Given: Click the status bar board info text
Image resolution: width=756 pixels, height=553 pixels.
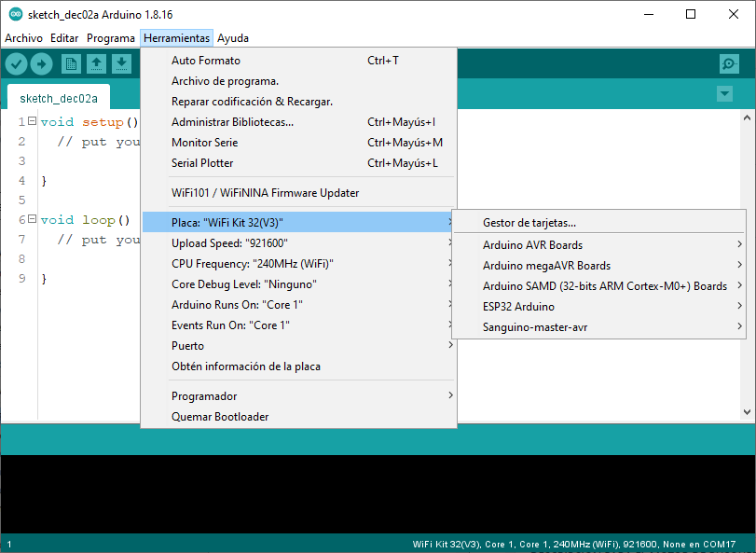Looking at the screenshot, I should pos(573,544).
